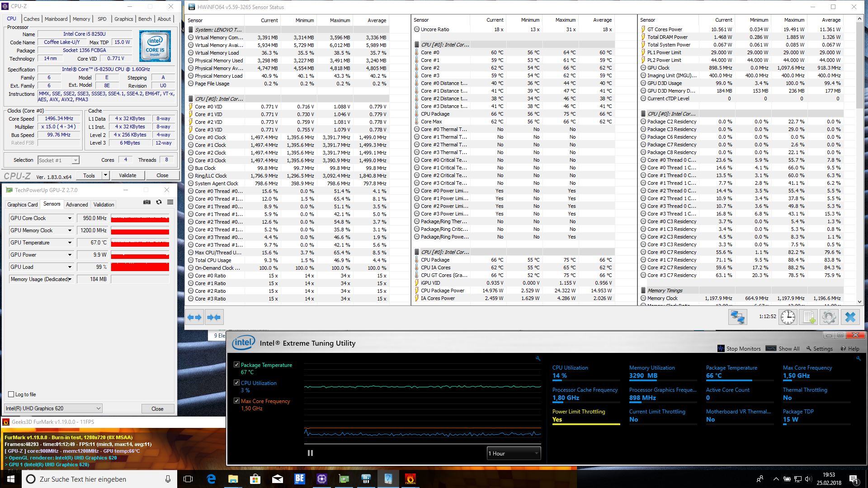Open Intel UHD Graphics 620 GPU dropdown
Viewport: 868px width, 488px height.
(x=53, y=408)
